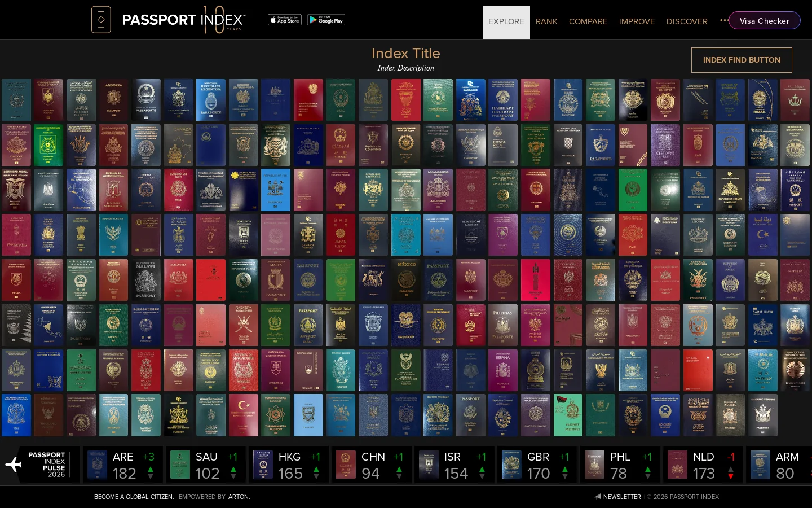Screen dimensions: 812x508
Task: Open the PHL 78 ticker entry
Action: point(620,465)
